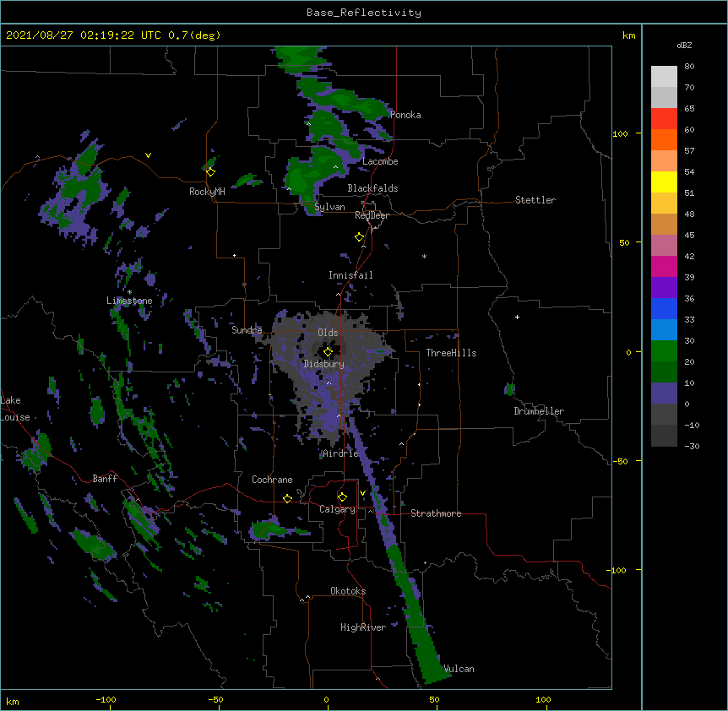Click the -100 tick on bottom axis

(x=106, y=699)
